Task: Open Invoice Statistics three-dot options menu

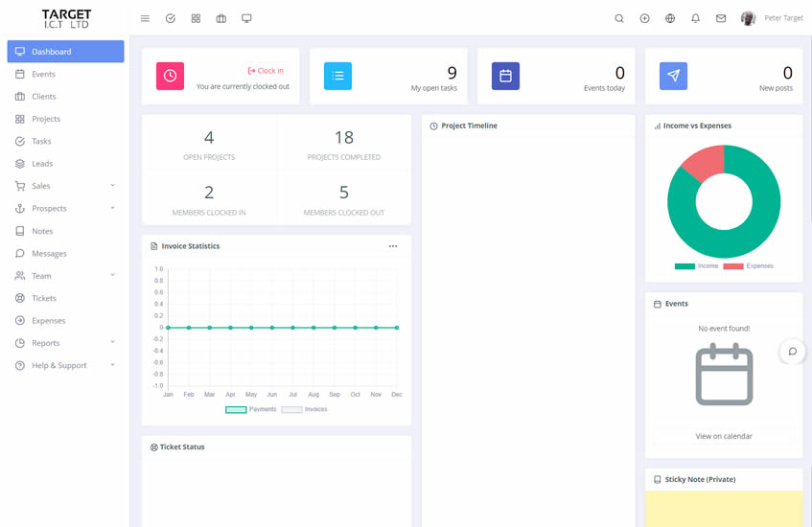Action: point(393,246)
